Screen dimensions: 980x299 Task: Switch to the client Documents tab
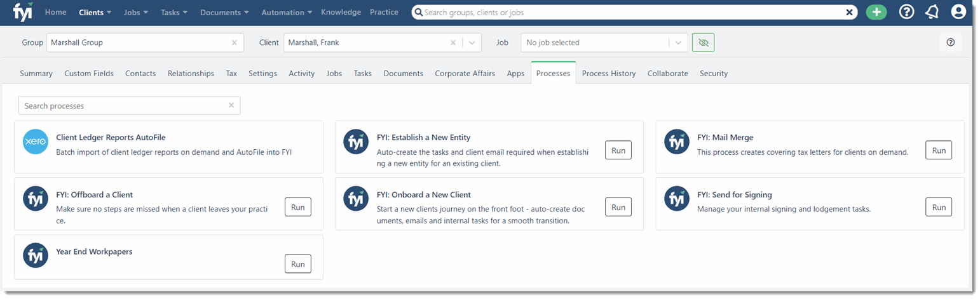[404, 73]
